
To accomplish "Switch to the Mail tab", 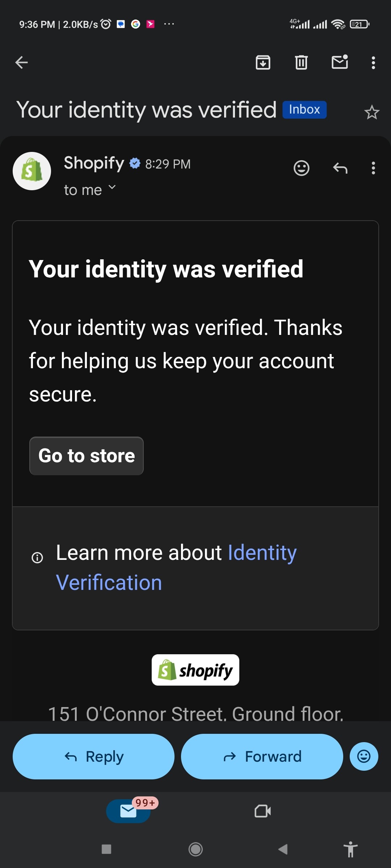I will coord(129,811).
